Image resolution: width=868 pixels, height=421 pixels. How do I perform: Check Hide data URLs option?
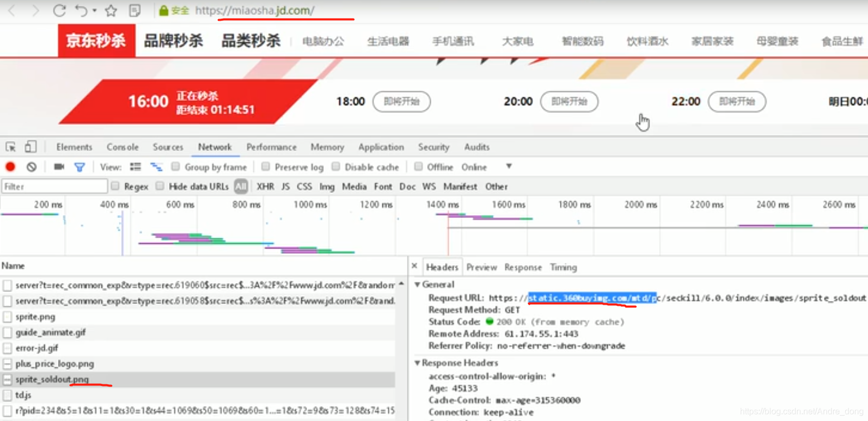[x=160, y=186]
